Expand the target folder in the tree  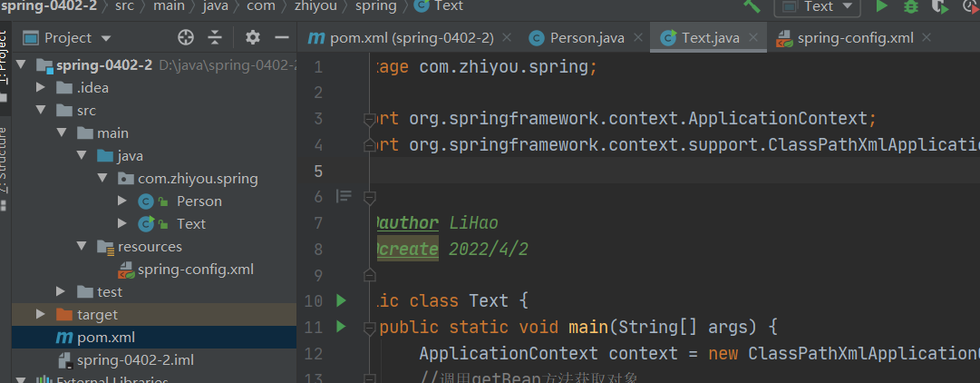tap(40, 314)
